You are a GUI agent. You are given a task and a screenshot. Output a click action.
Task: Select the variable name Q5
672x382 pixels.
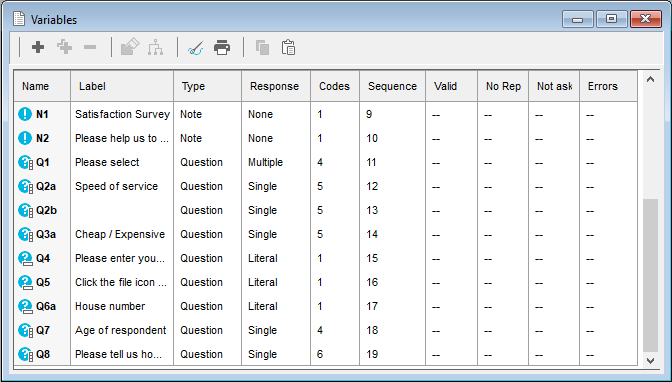[x=43, y=283]
